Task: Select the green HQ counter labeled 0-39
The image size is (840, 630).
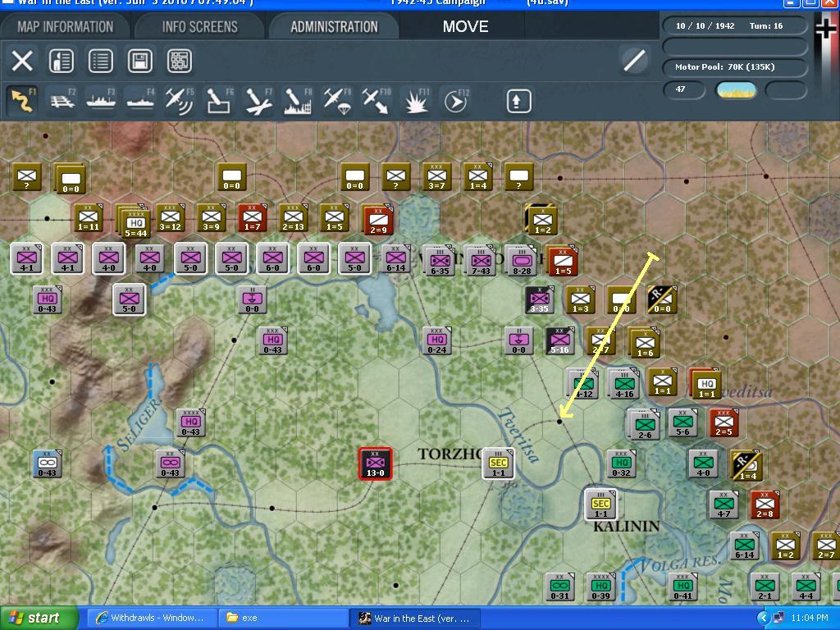Action: [600, 587]
